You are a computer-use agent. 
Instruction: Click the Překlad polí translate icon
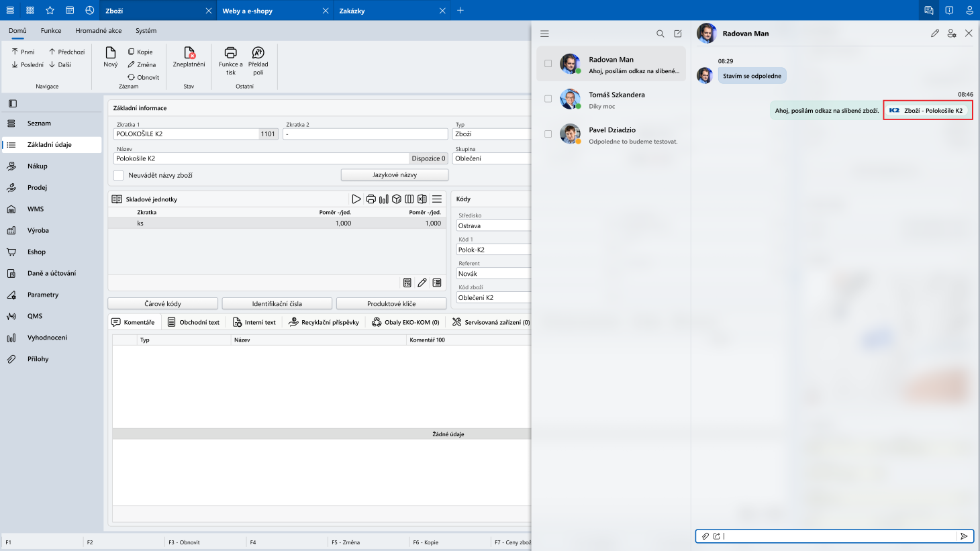(x=258, y=52)
